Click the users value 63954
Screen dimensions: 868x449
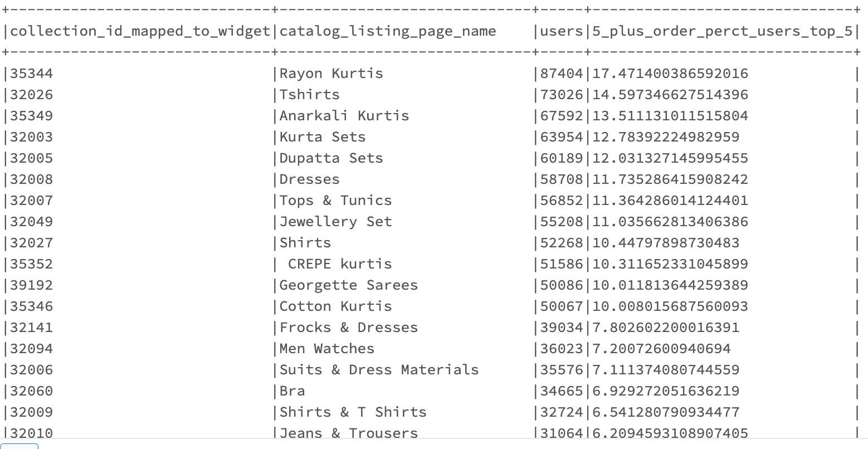(562, 137)
